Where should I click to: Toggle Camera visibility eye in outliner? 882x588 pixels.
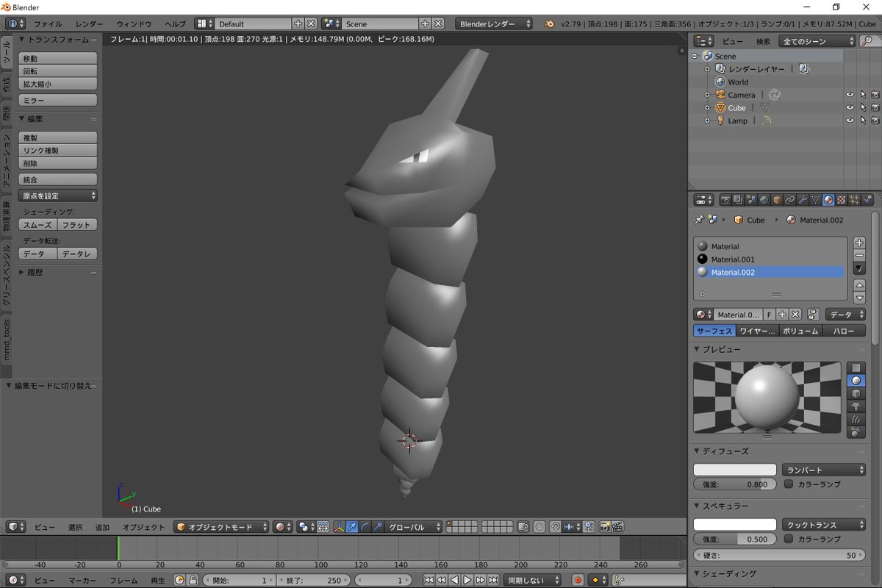pyautogui.click(x=850, y=95)
